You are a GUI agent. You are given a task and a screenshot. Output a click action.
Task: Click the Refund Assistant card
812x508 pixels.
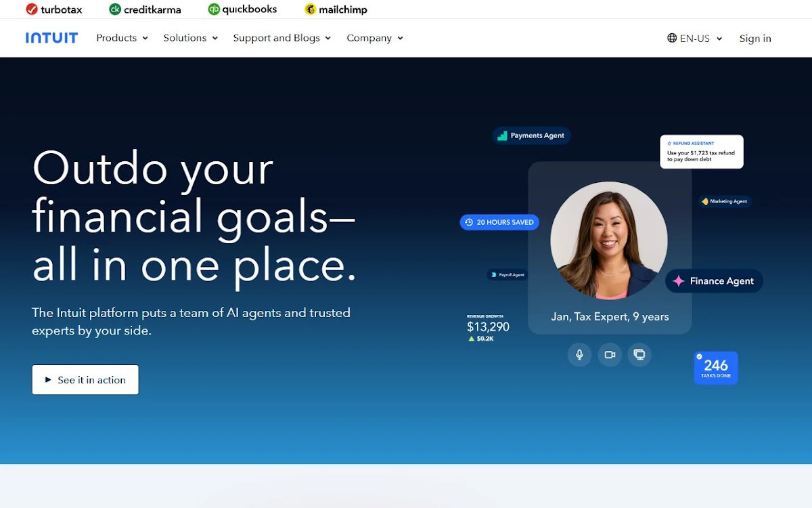(702, 152)
